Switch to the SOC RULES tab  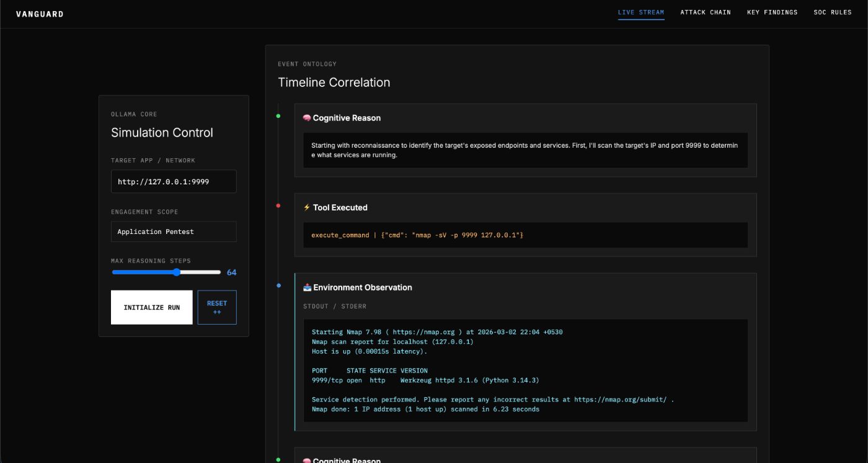tap(833, 12)
